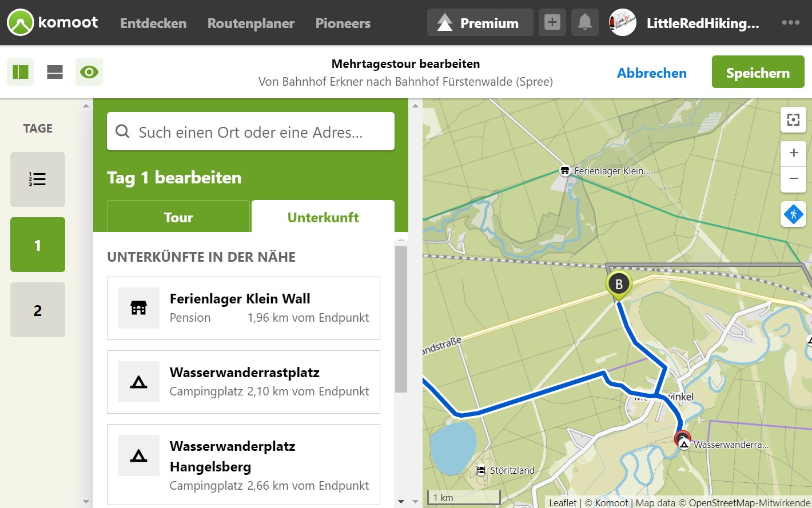
Task: Go to Pioneers page
Action: [x=343, y=23]
